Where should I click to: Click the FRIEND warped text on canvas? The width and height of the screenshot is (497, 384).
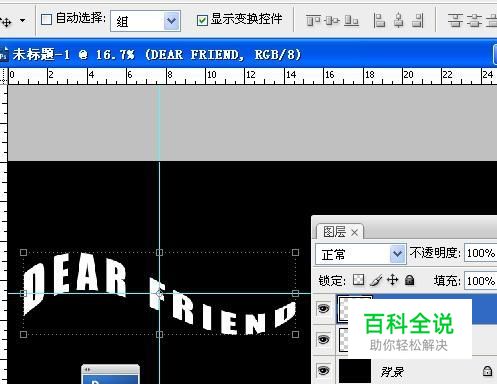point(222,306)
